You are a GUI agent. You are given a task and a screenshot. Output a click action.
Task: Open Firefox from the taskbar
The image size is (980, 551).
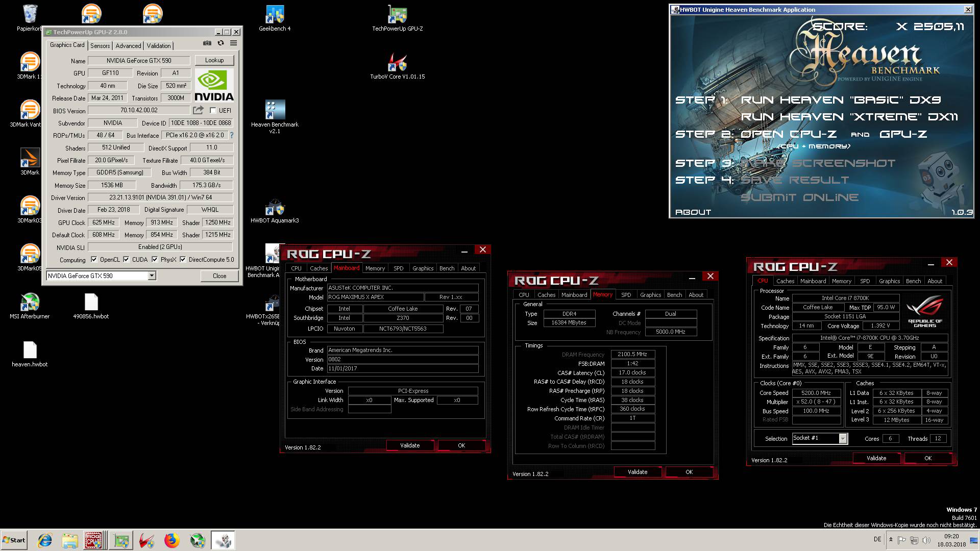[x=171, y=540]
